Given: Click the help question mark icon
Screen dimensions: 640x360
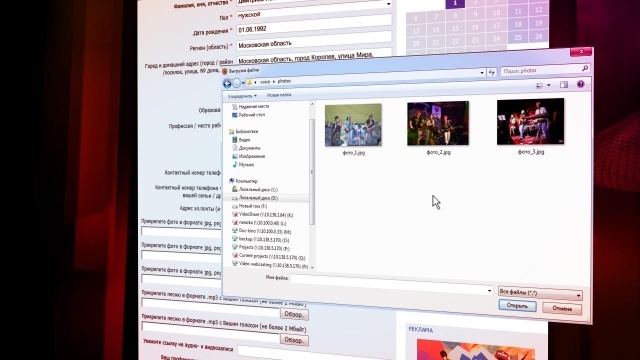Looking at the screenshot, I should 580,84.
